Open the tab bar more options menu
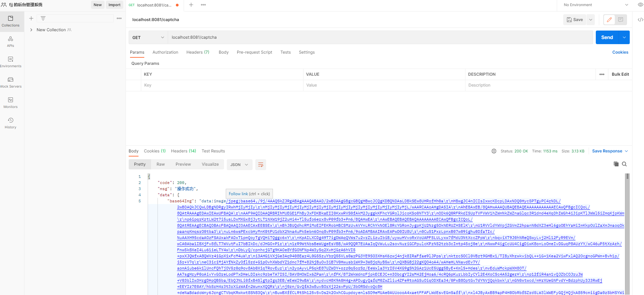 203,5
